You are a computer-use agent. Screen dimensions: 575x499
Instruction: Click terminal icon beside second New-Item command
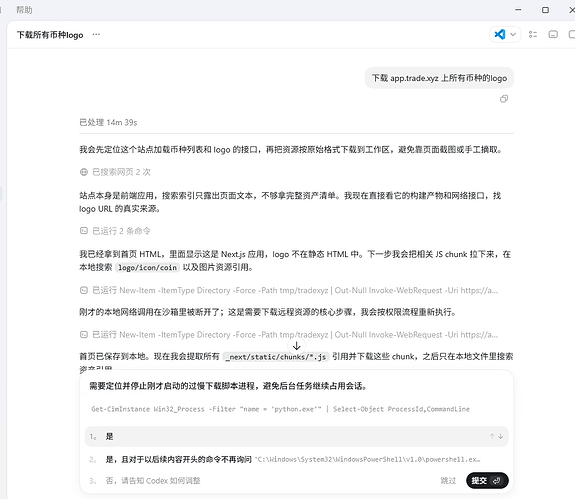tap(84, 335)
